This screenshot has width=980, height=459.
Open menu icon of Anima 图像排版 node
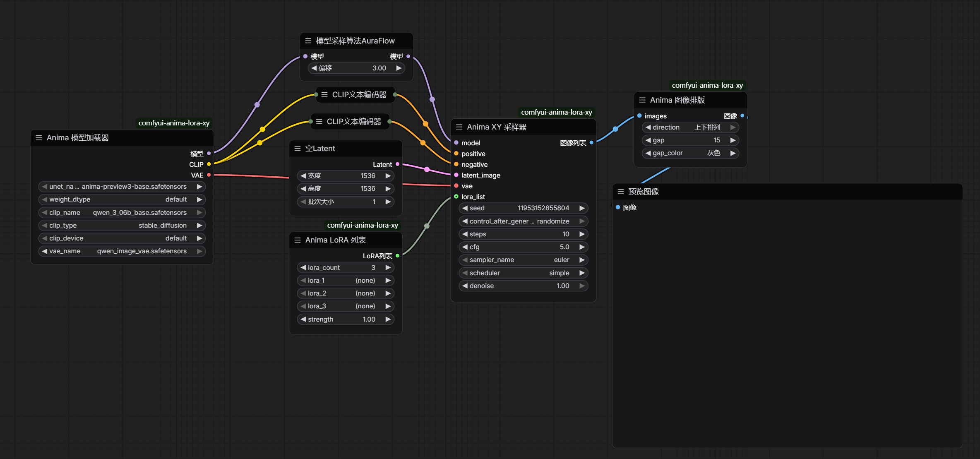(642, 100)
